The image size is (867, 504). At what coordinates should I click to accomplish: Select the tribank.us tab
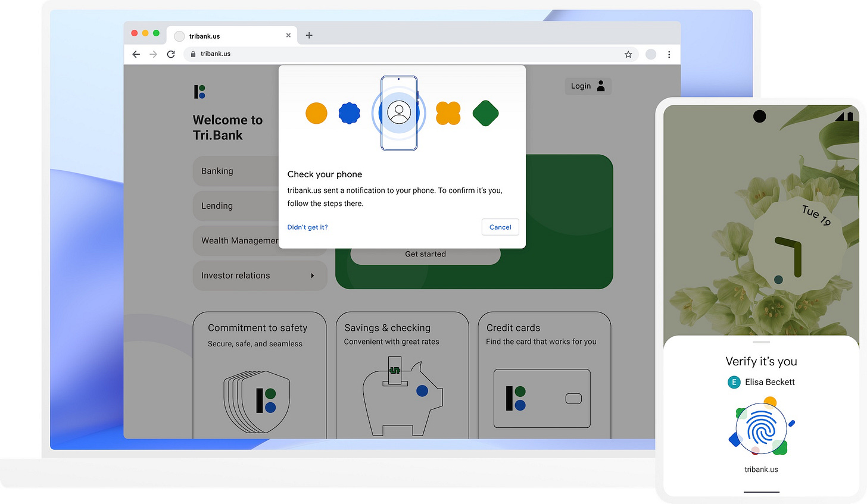[x=232, y=36]
